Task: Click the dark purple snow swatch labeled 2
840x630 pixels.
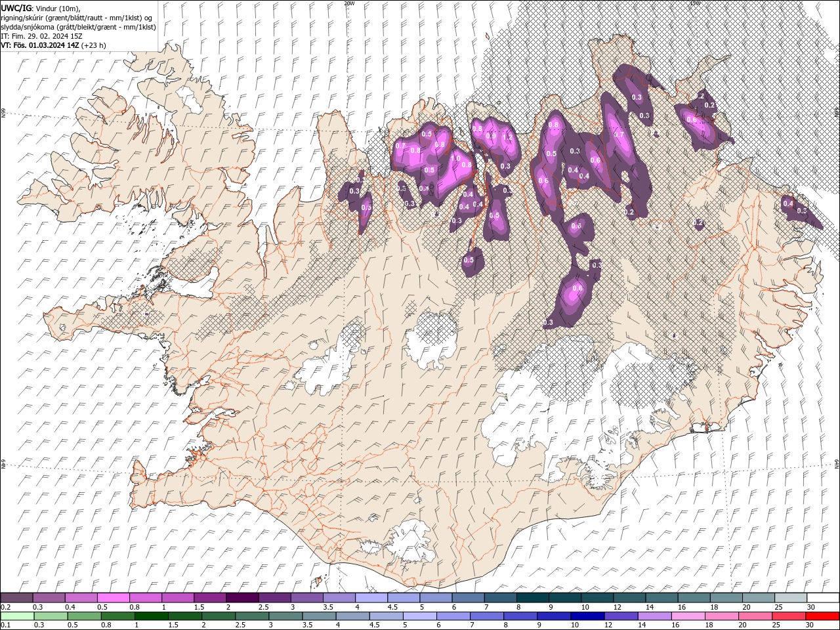Action: click(x=241, y=598)
